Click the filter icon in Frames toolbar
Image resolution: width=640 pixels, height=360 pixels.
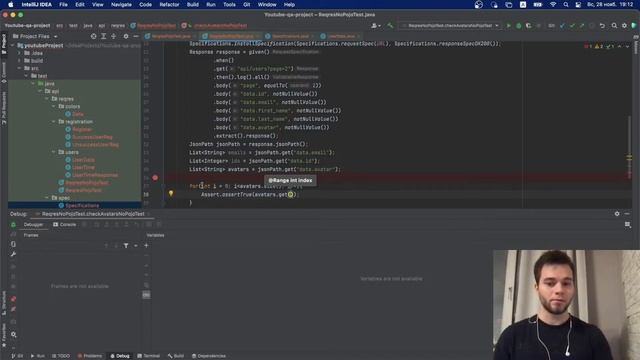[126, 245]
